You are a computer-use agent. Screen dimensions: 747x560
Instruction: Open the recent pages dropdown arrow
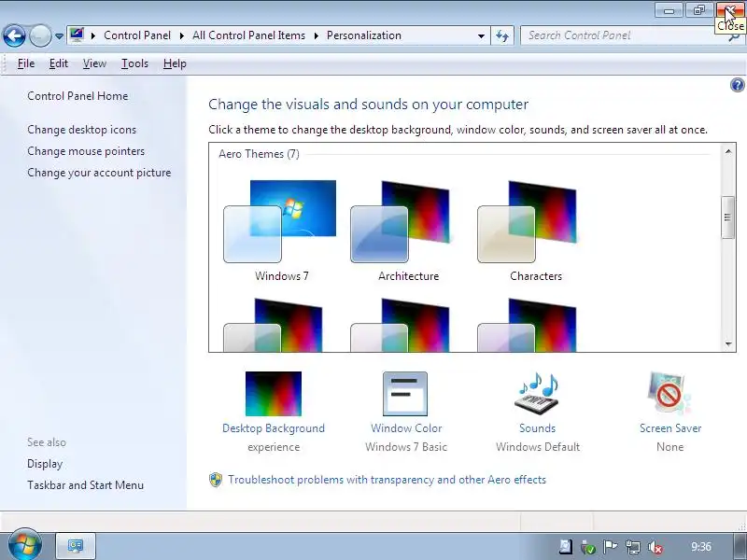coord(59,36)
